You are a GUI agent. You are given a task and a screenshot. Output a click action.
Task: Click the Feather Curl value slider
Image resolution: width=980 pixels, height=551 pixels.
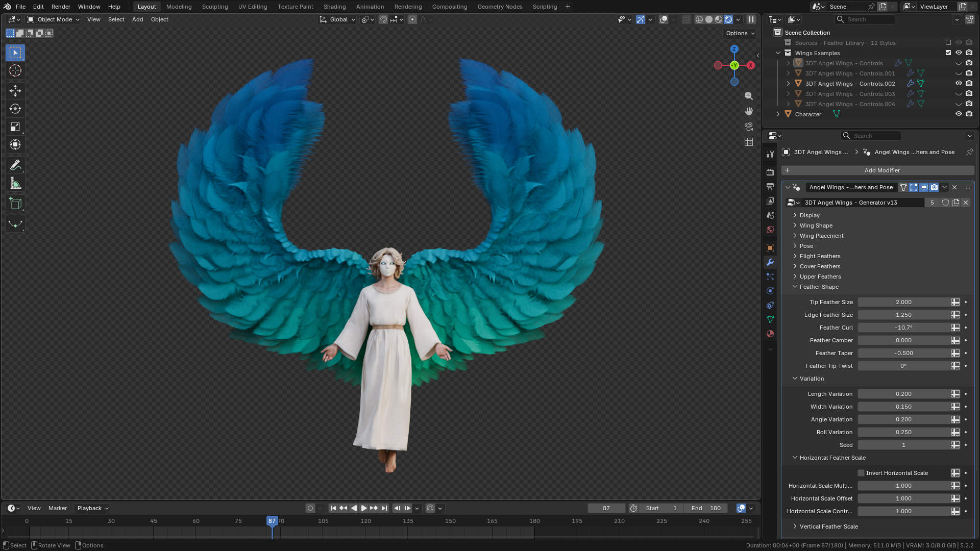903,328
